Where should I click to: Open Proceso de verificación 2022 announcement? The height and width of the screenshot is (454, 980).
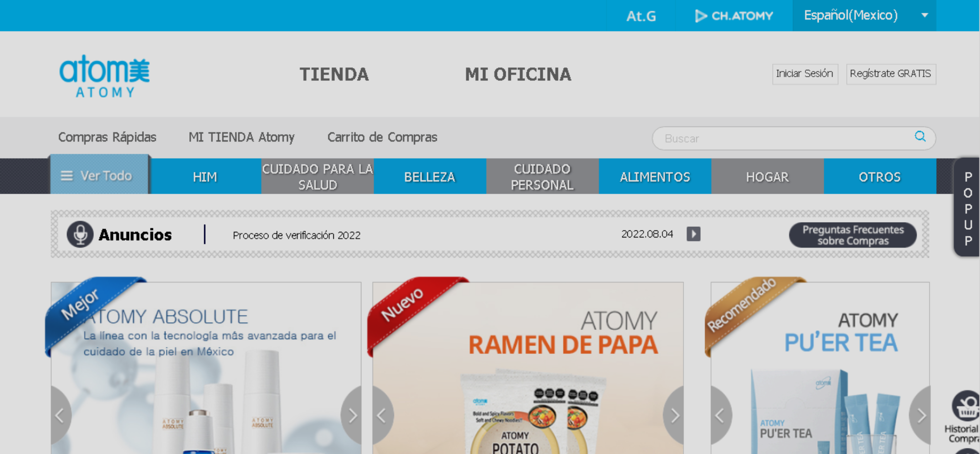click(297, 235)
